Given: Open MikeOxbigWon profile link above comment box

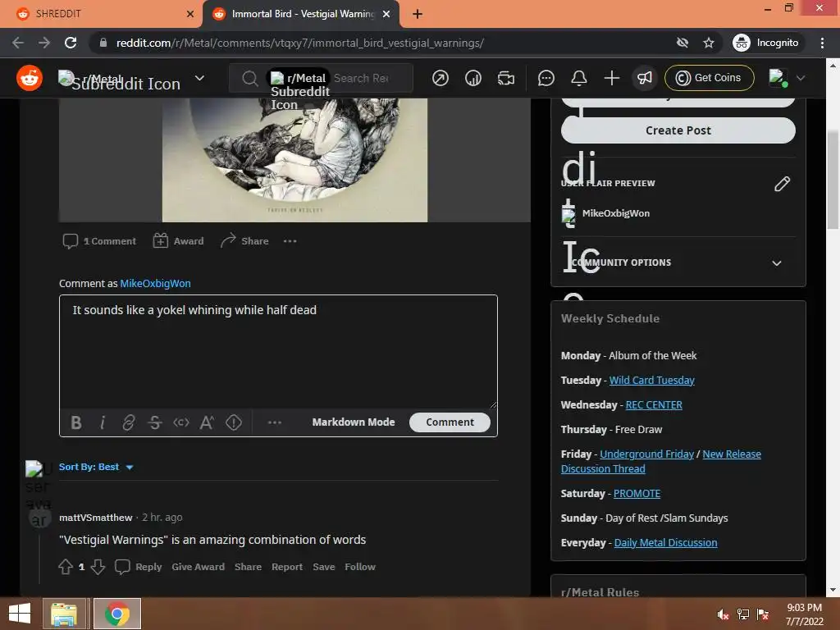Looking at the screenshot, I should pyautogui.click(x=155, y=283).
